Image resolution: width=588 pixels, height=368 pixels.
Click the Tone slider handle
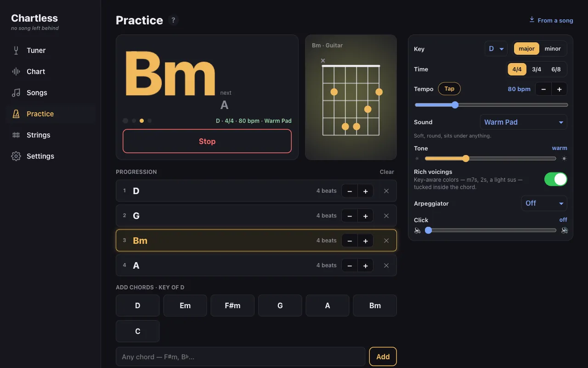tap(466, 159)
